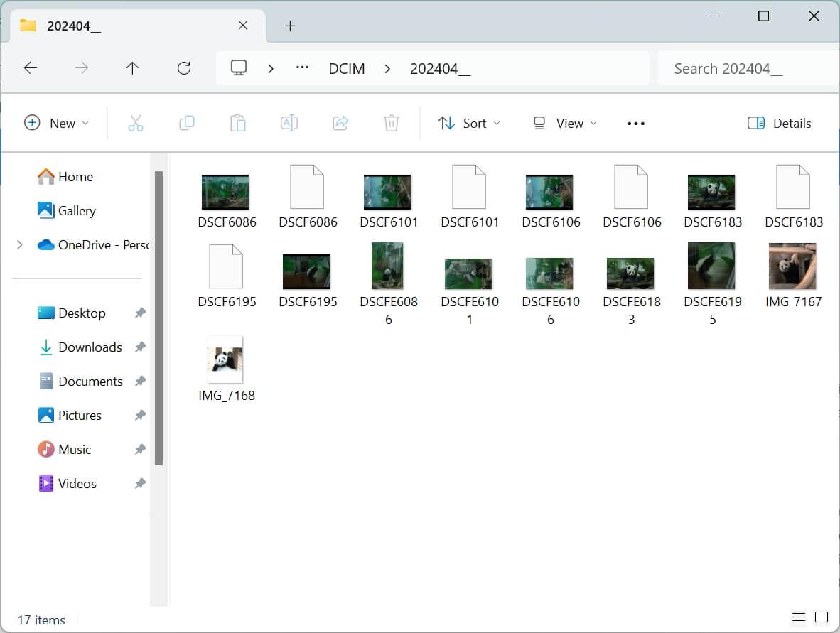Viewport: 840px width, 633px height.
Task: Select the blank DSCF6101 file icon
Action: (469, 187)
